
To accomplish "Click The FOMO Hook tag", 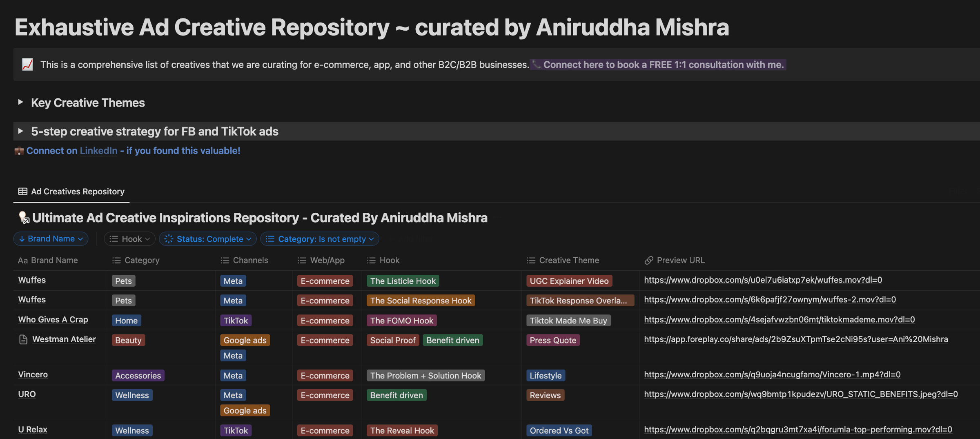I will coord(401,321).
